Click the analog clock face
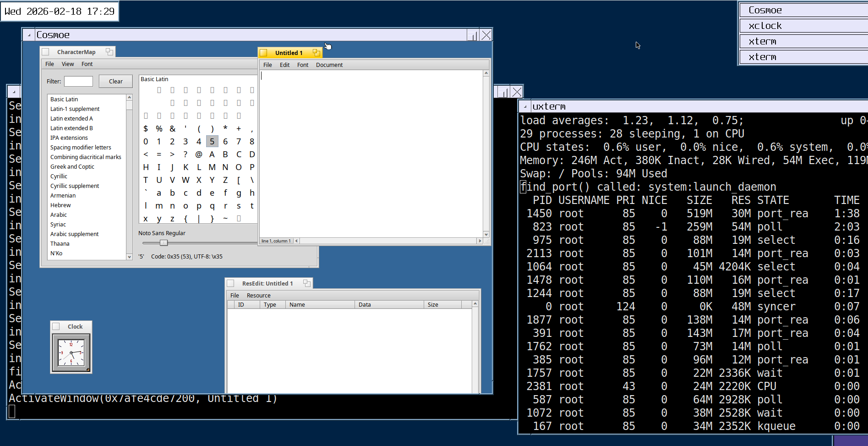 pos(71,352)
